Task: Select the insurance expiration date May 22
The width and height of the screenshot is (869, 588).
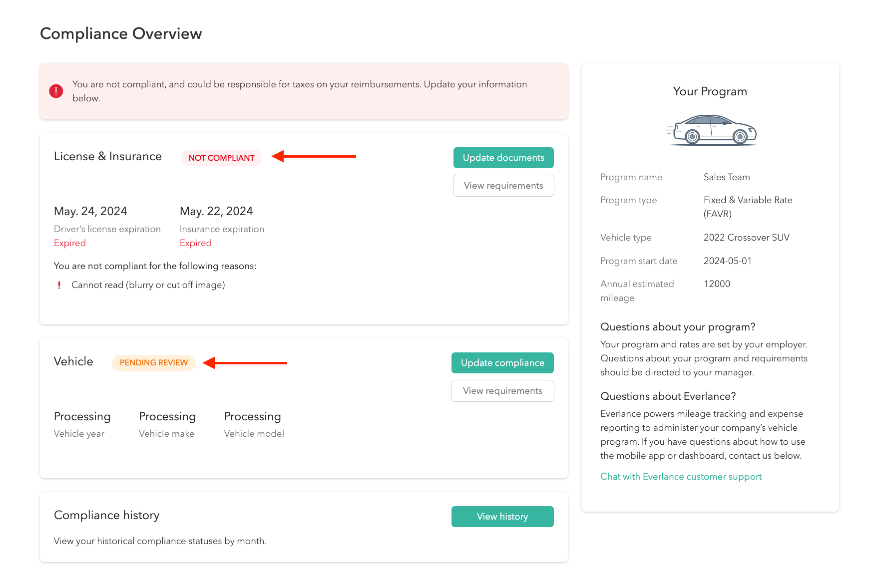Action: [x=216, y=211]
